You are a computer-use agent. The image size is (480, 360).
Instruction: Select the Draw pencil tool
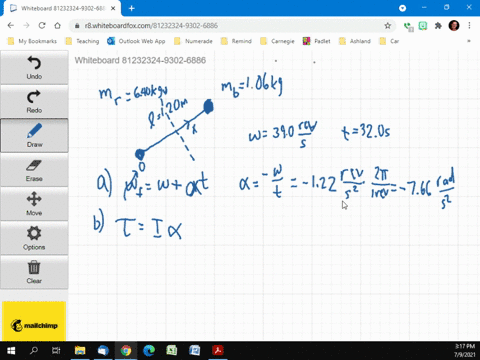point(34,135)
